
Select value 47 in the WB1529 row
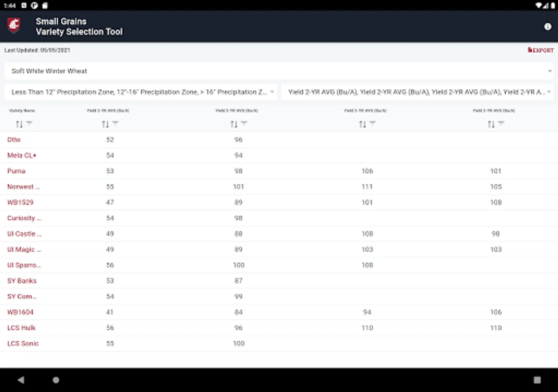pos(110,203)
